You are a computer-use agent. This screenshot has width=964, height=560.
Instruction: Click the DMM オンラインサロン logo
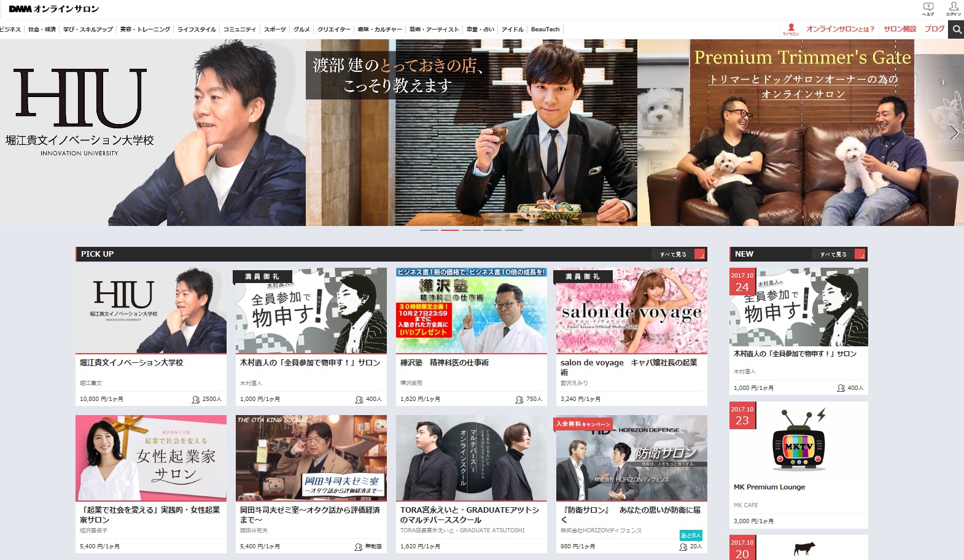point(53,9)
